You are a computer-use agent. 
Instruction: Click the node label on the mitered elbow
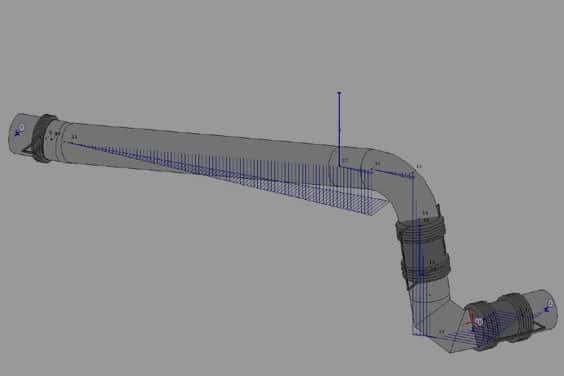442,331
